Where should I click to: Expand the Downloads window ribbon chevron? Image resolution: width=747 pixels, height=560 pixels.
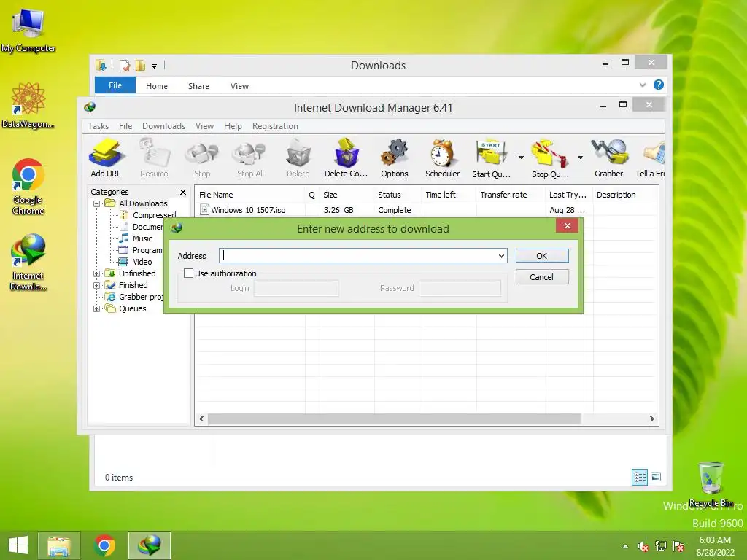click(x=642, y=85)
